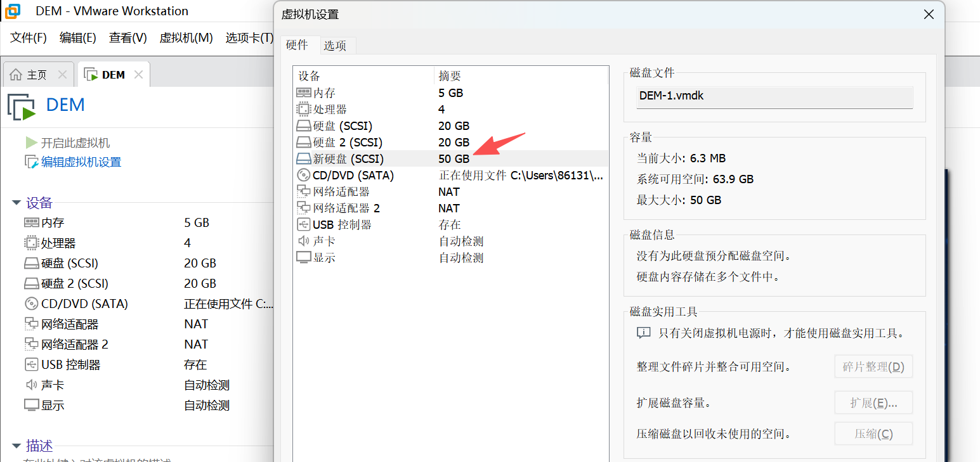Open the 查看(V) menu
This screenshot has width=980, height=462.
pyautogui.click(x=127, y=37)
